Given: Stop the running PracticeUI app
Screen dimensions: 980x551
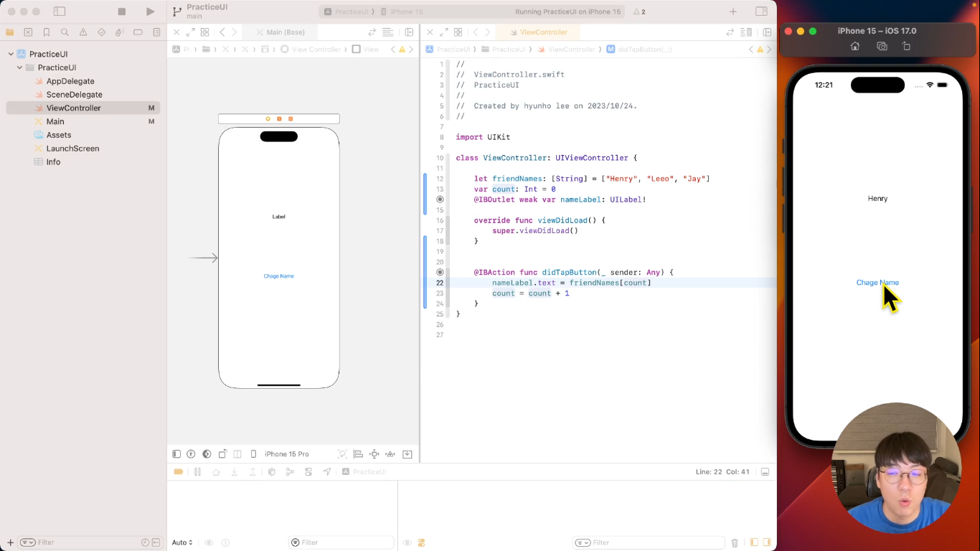Looking at the screenshot, I should (x=122, y=11).
